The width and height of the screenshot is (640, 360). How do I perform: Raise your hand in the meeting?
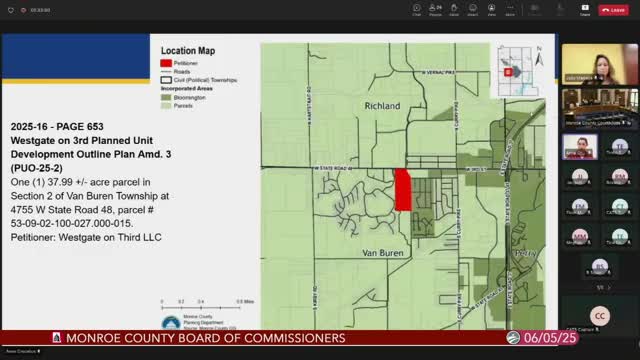point(454,10)
